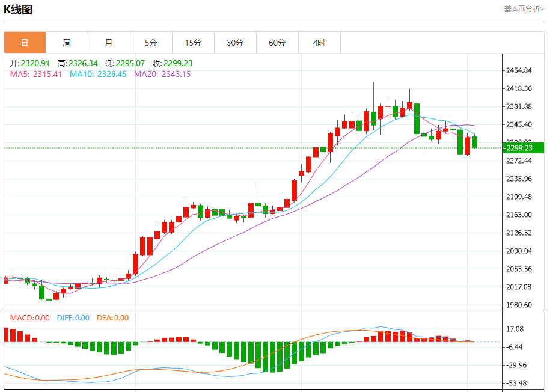
Task: Open the 5分 chart tab
Action: click(151, 43)
